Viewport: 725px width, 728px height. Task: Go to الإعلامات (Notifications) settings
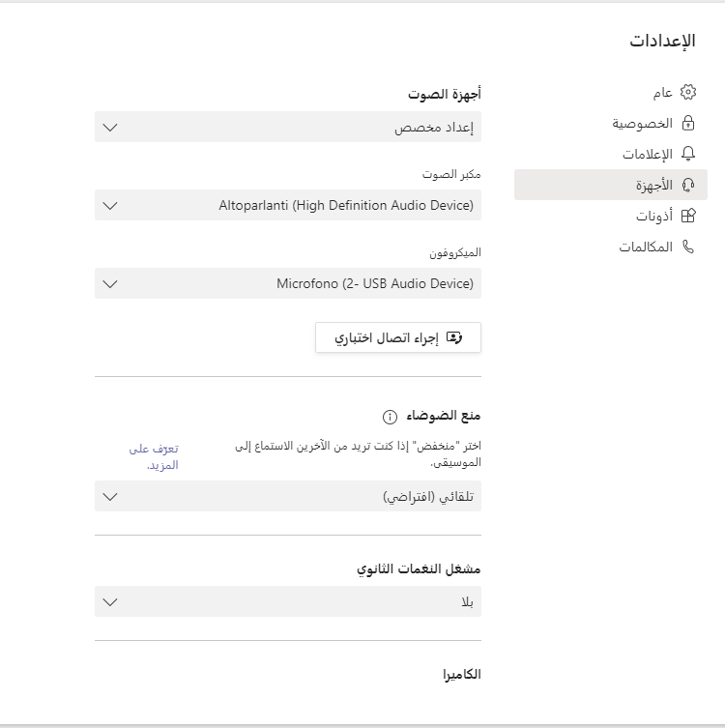point(647,155)
